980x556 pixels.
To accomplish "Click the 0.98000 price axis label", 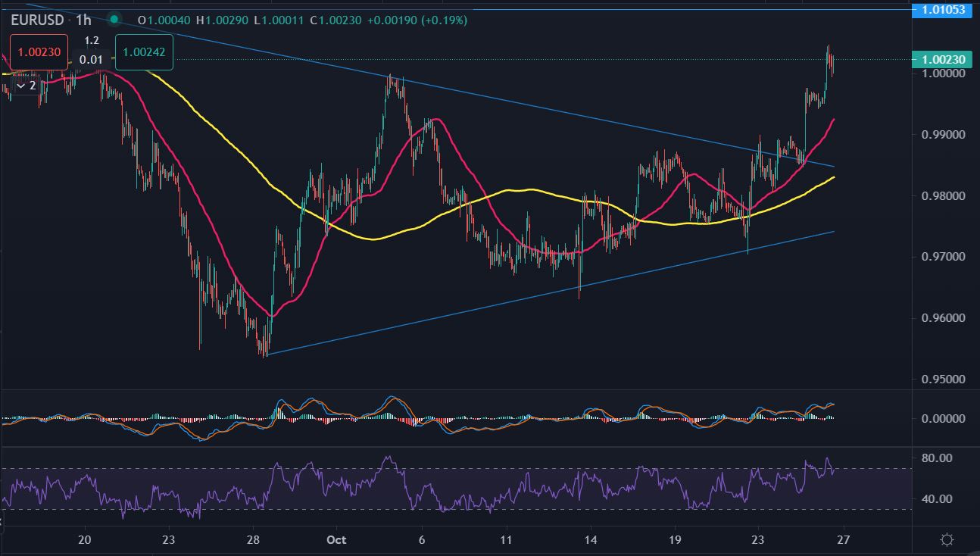I will 942,195.
